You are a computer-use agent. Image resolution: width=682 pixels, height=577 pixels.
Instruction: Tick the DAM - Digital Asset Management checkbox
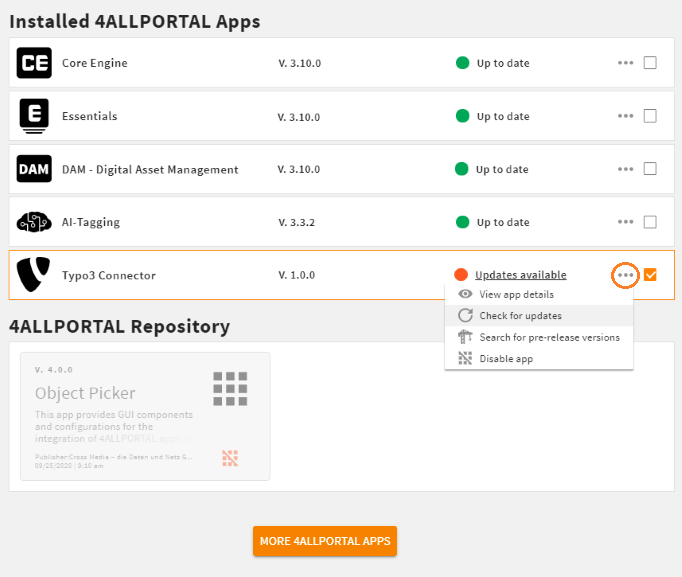click(x=650, y=169)
